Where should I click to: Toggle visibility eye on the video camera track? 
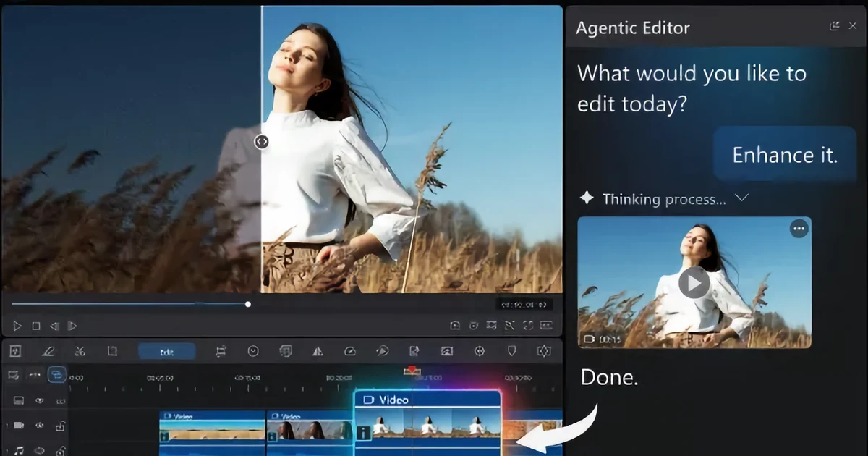tap(40, 426)
